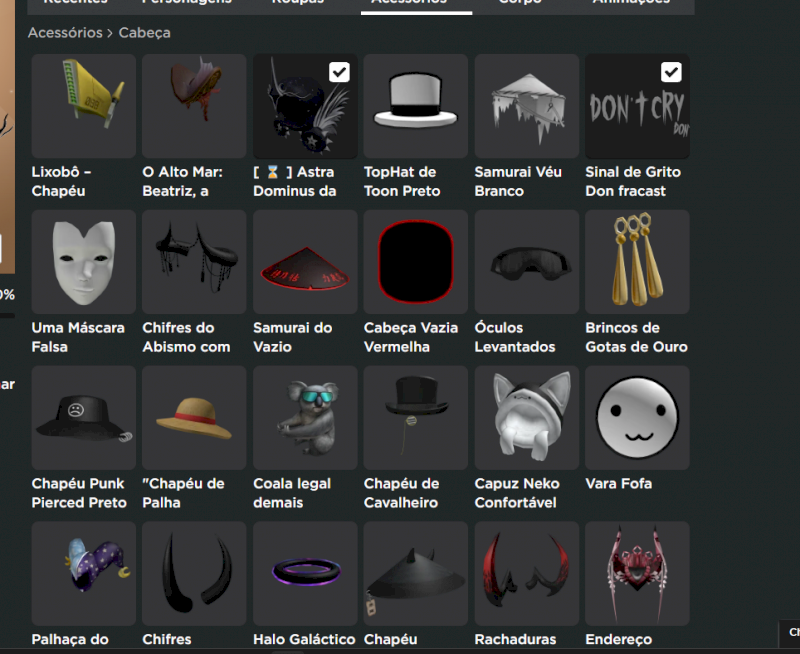
Task: Choose Brincos de Gotas de Ouro earrings
Action: pos(637,262)
